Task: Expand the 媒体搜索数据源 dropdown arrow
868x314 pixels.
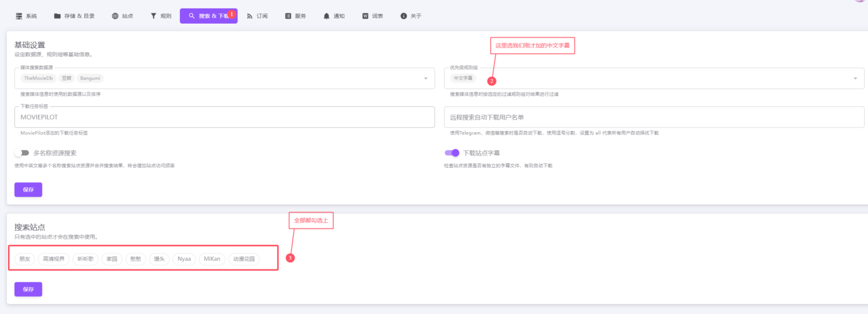Action: point(426,78)
